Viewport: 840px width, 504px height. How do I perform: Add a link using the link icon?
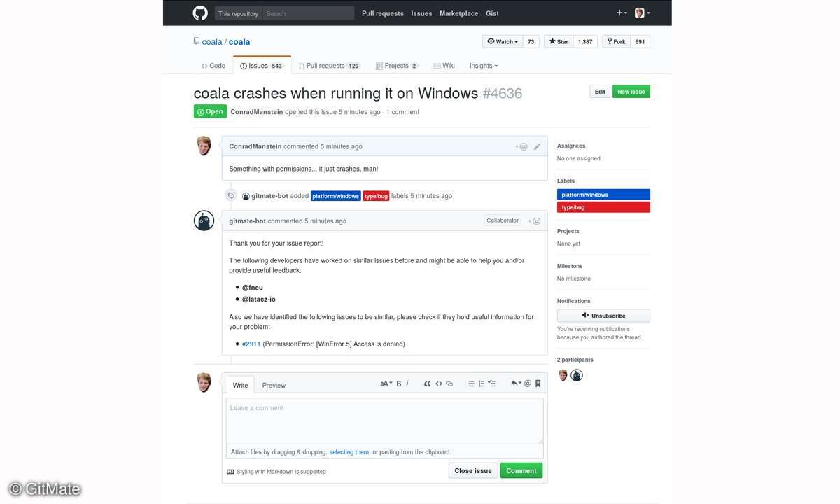tap(449, 384)
